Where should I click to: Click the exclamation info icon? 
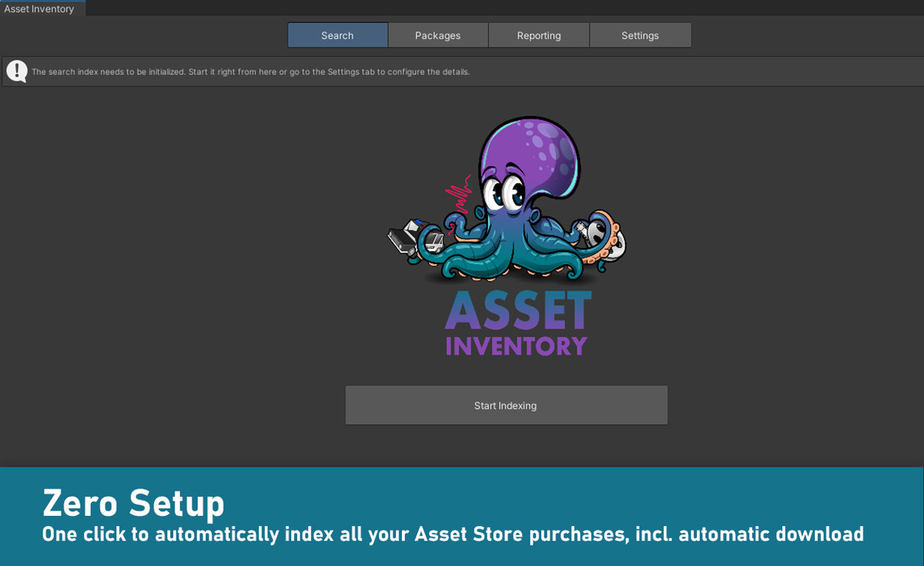point(17,72)
